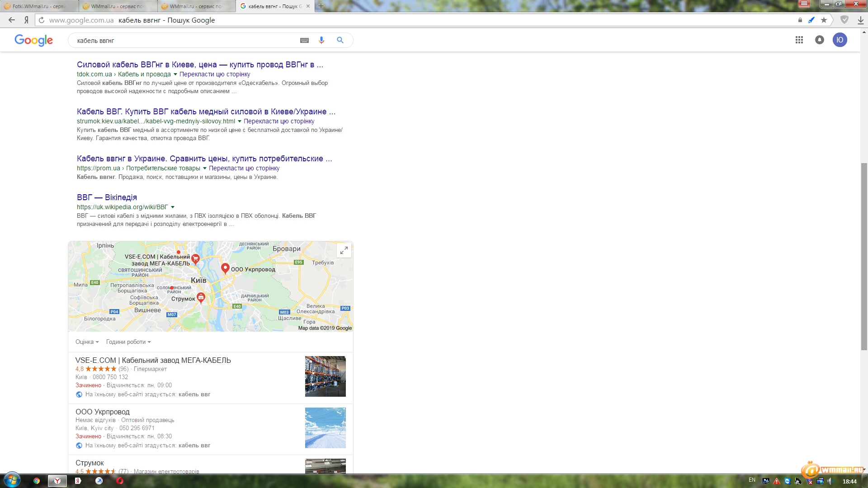Image resolution: width=868 pixels, height=488 pixels.
Task: Click the taskbar clock showing 18:44
Action: pyautogui.click(x=849, y=481)
